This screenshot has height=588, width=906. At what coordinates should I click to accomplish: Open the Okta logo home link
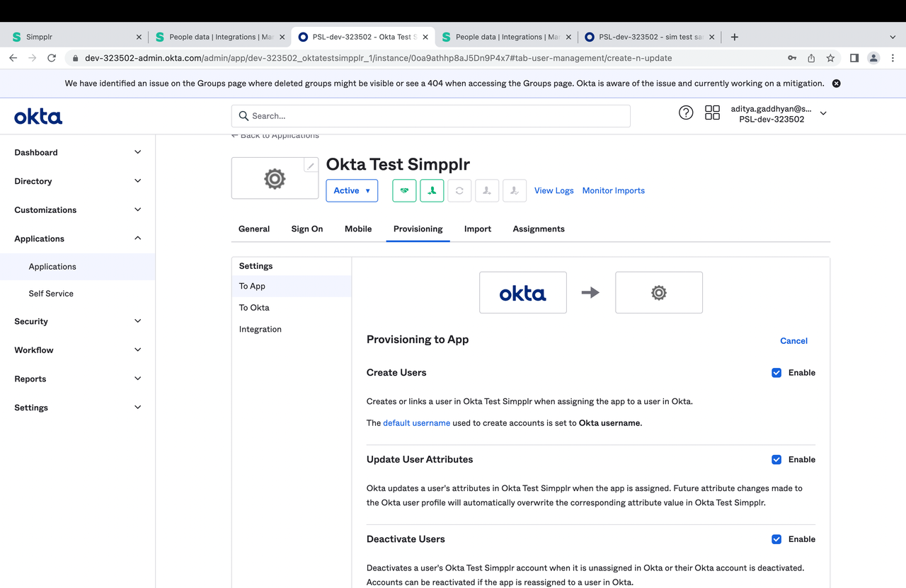(x=38, y=116)
